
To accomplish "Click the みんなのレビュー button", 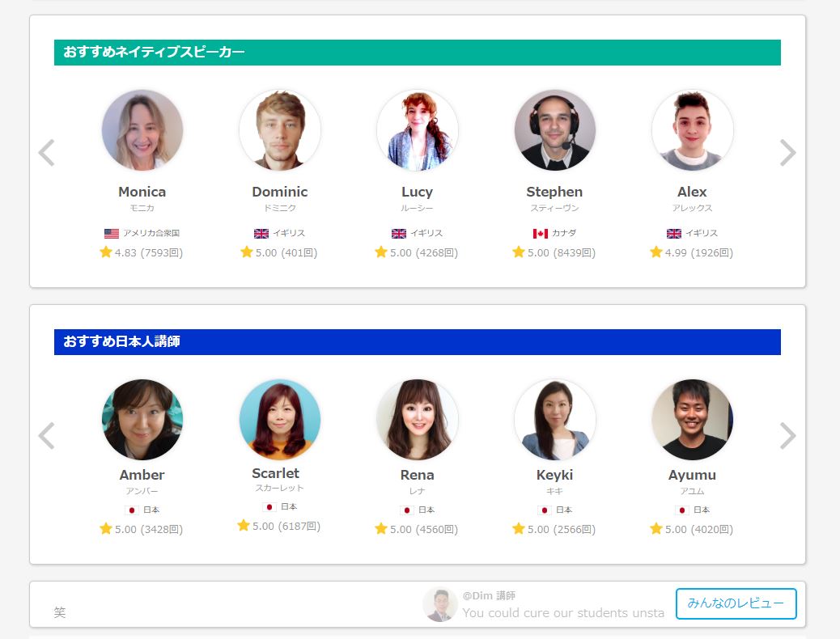I will tap(736, 603).
